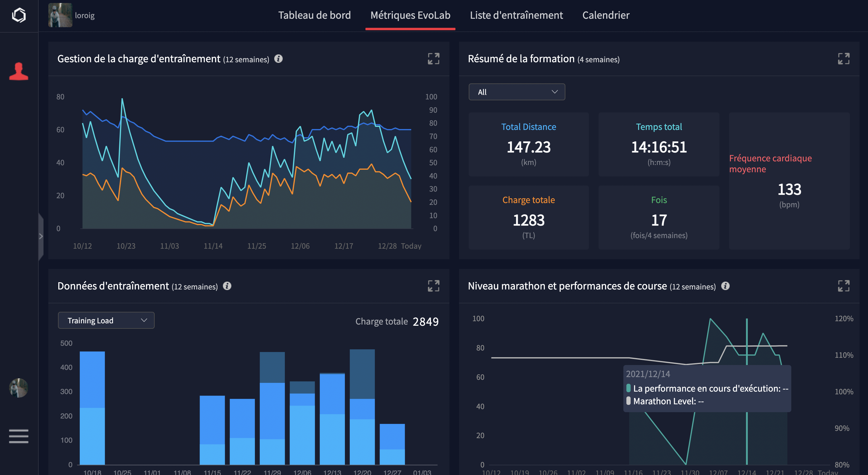Show info for Gestion de la charge d'entraînement

(278, 59)
